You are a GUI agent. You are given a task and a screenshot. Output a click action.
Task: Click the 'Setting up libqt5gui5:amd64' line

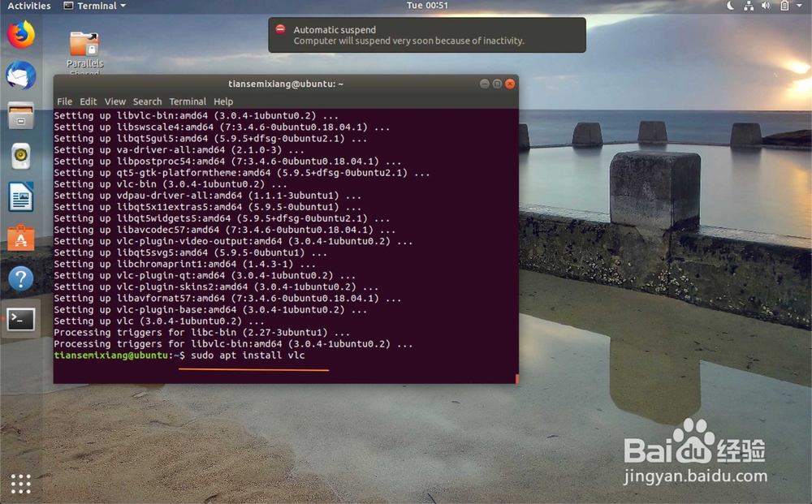[210, 140]
